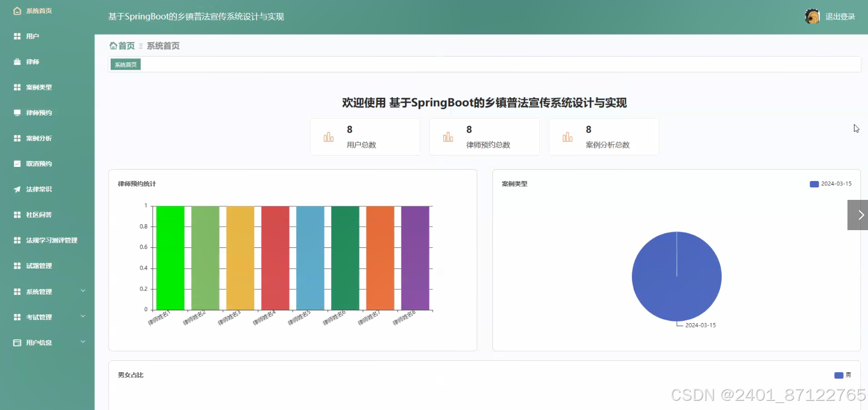This screenshot has height=410, width=868.
Task: Click the 案例分析总数 card label
Action: coord(607,145)
